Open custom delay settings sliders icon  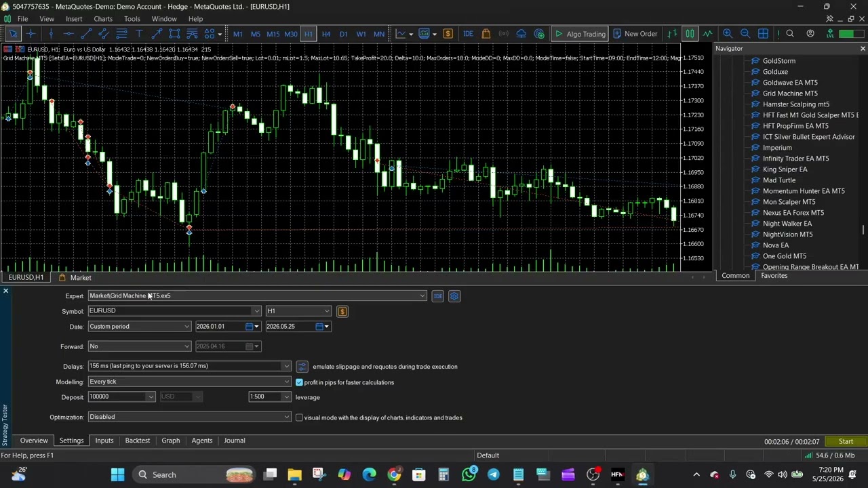click(302, 367)
